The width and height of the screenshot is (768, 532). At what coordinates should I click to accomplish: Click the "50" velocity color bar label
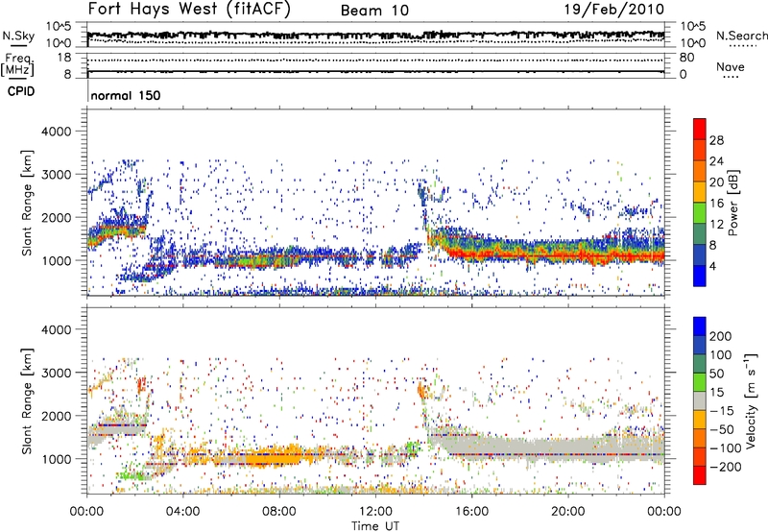click(x=716, y=374)
